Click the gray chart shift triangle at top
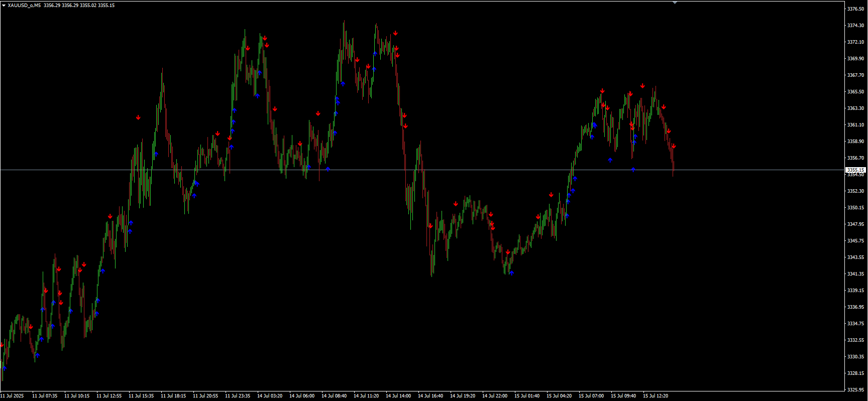Image resolution: width=868 pixels, height=401 pixels. [x=675, y=3]
